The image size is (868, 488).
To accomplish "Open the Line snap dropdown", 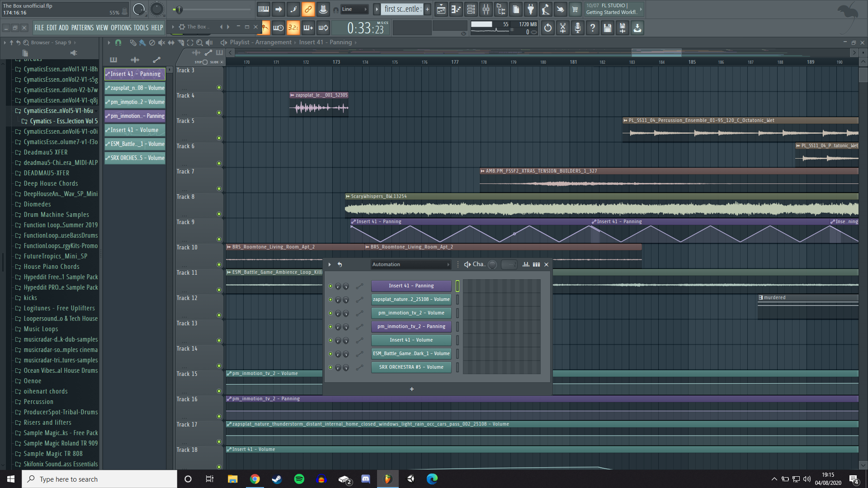I will click(354, 9).
